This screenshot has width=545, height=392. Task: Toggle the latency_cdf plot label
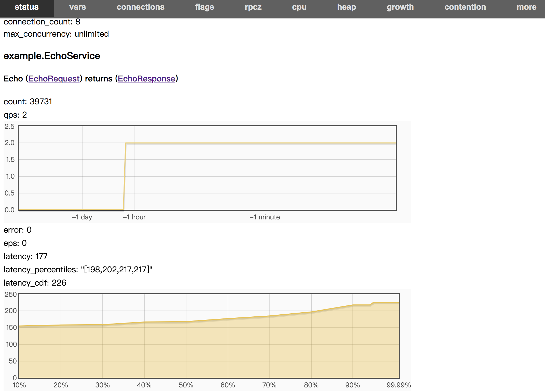click(x=35, y=283)
